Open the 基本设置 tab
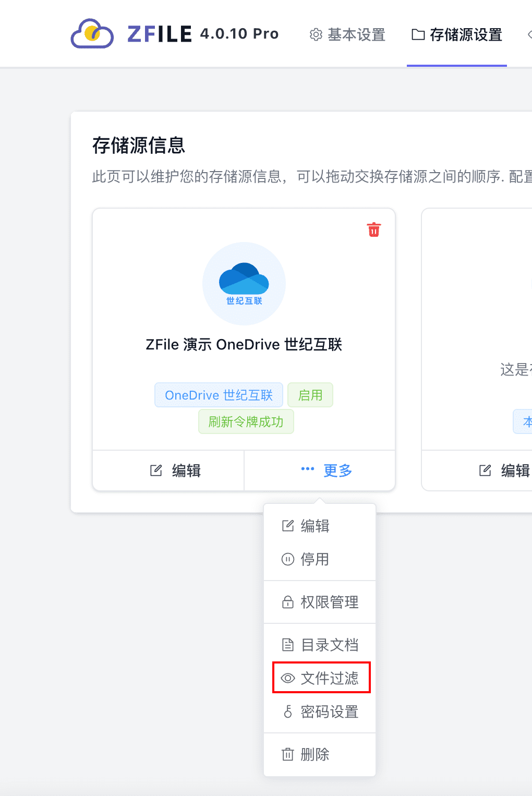This screenshot has height=796, width=532. (x=347, y=35)
